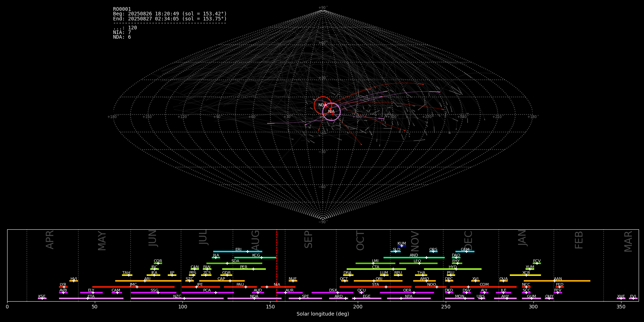Select the ORS shower label

click(433, 250)
